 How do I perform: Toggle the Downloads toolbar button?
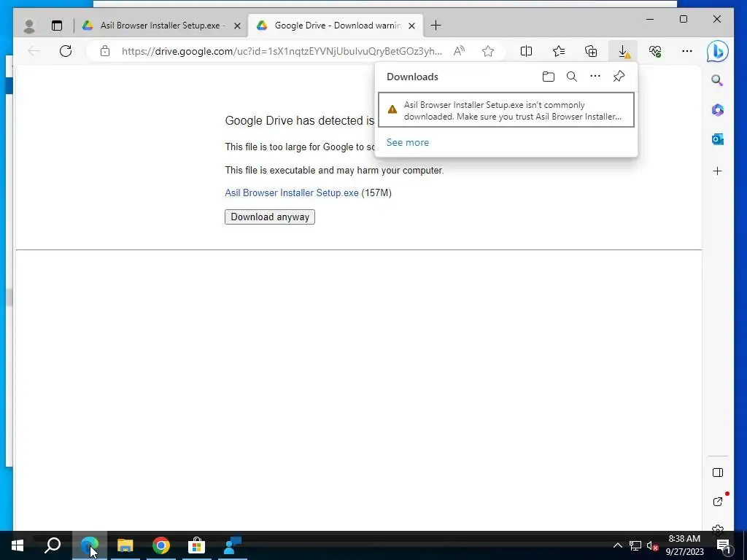[623, 51]
